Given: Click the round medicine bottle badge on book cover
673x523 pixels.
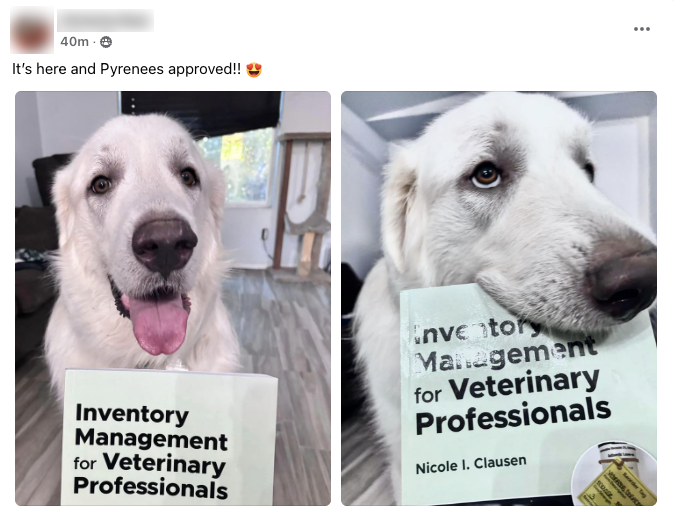Looking at the screenshot, I should [x=614, y=475].
